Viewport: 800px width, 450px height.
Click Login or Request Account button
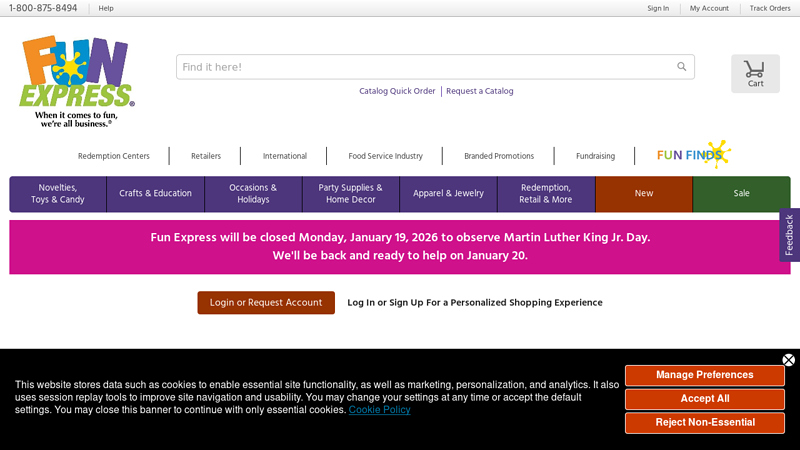(266, 303)
